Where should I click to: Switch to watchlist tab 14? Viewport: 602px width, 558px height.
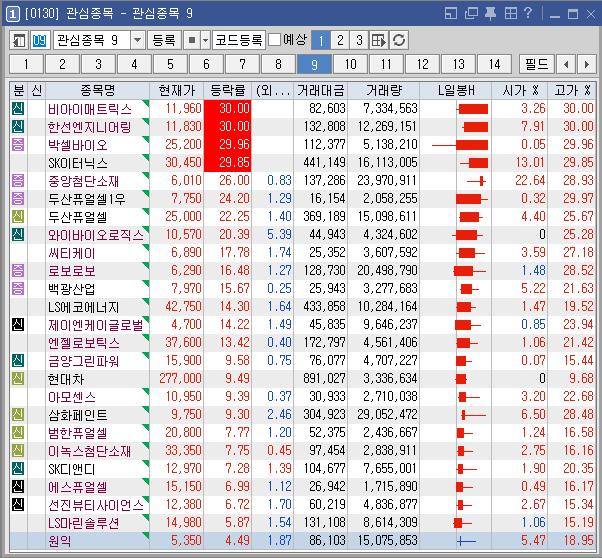tap(494, 64)
